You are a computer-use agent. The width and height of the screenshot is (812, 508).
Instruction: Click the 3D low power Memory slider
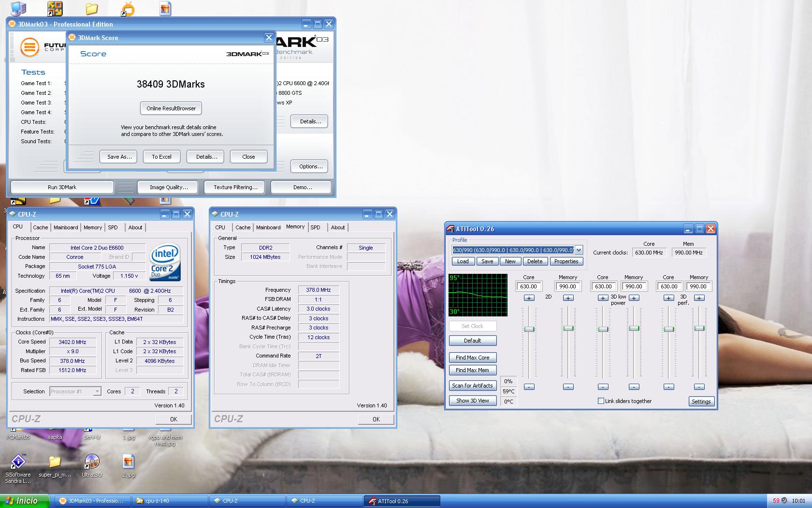coord(634,329)
